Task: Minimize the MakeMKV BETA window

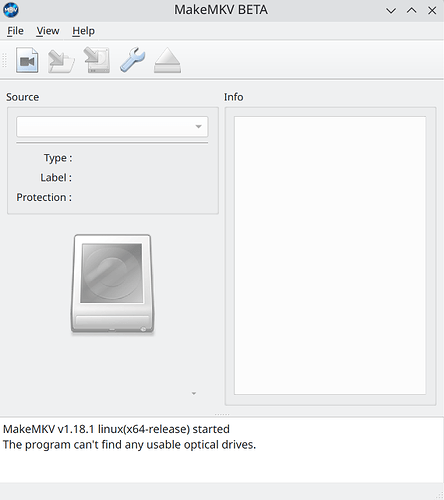Action: (391, 11)
